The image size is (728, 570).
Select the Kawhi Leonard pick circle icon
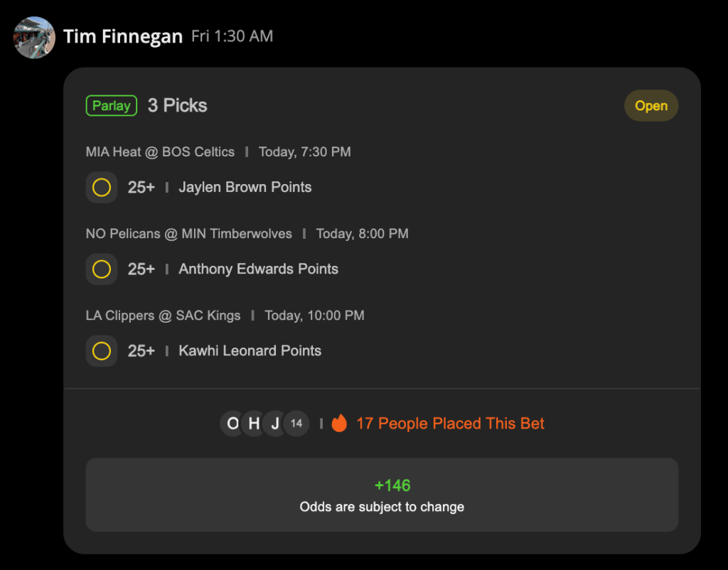click(102, 351)
